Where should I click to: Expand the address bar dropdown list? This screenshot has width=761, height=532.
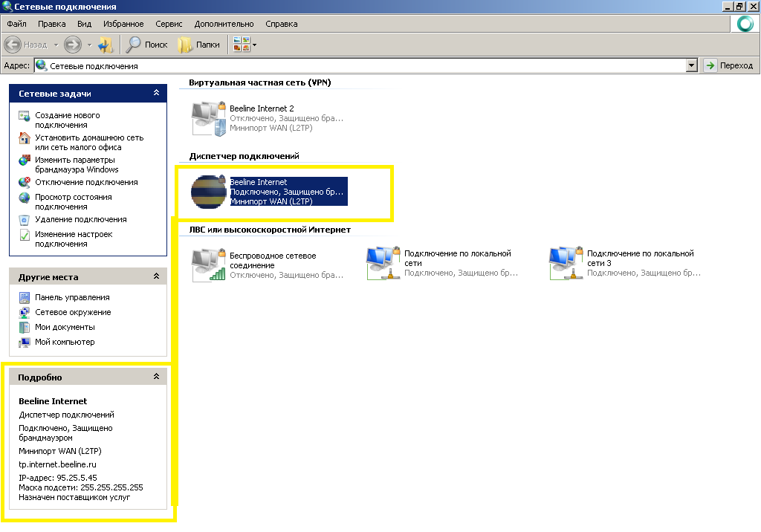(x=692, y=65)
